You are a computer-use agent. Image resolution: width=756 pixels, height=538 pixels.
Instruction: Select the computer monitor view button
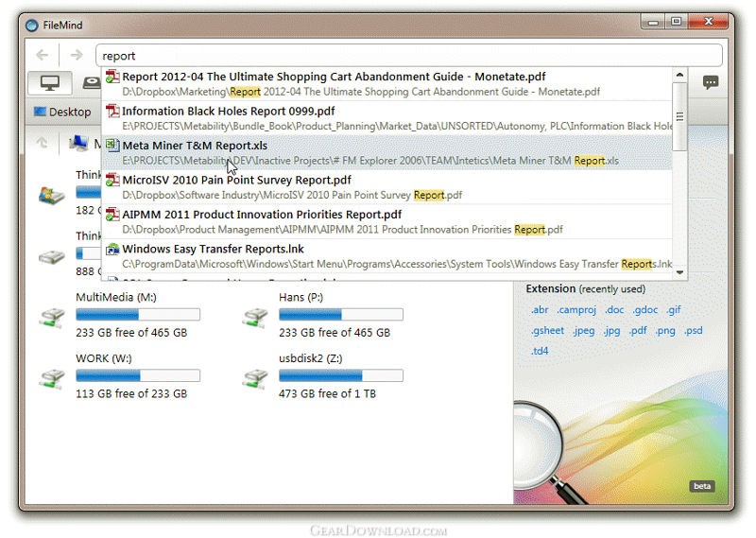tap(50, 83)
